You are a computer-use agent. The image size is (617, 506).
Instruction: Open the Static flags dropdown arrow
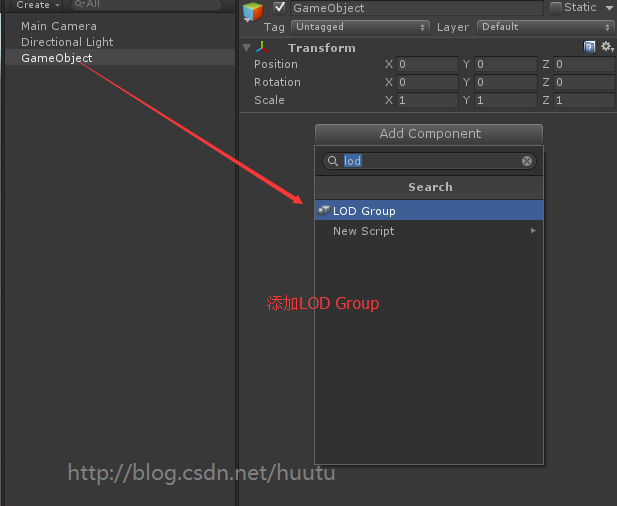[609, 8]
